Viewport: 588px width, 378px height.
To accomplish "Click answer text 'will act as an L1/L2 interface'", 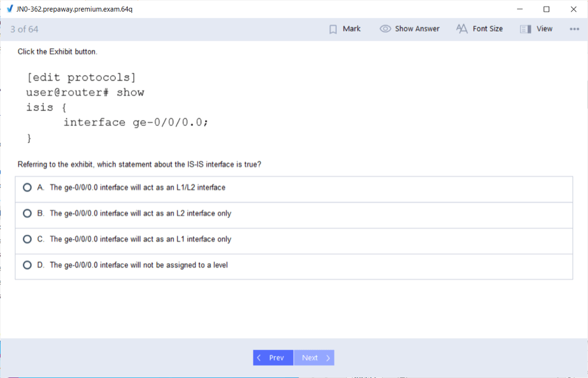I will click(178, 187).
